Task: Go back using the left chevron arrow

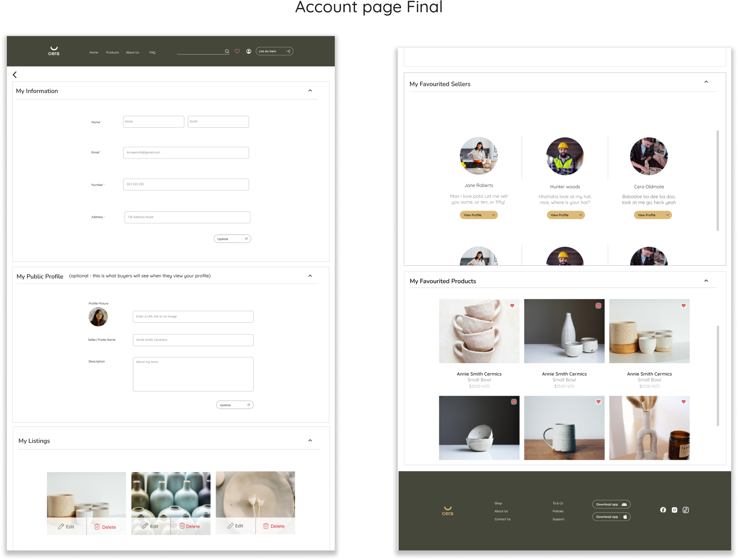Action: (15, 75)
